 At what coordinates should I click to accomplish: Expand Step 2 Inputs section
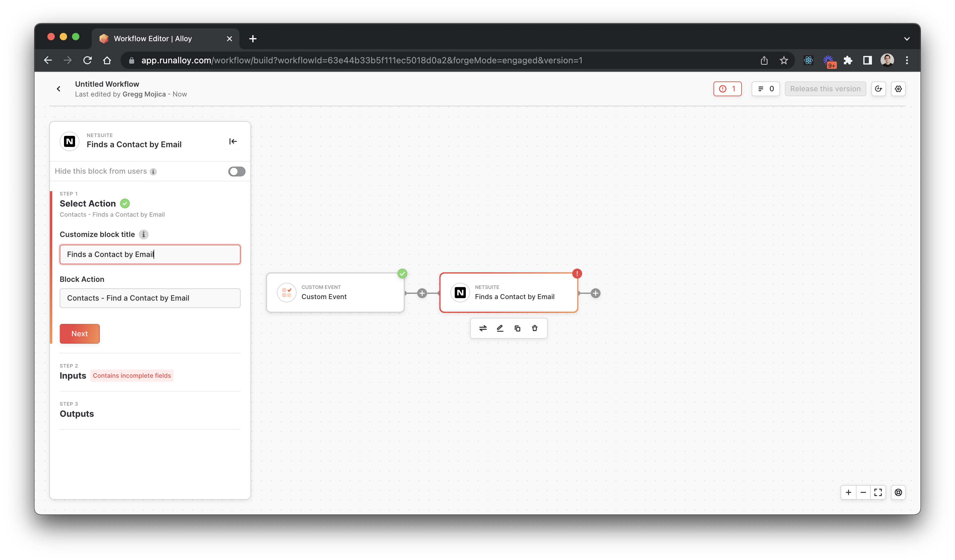73,376
